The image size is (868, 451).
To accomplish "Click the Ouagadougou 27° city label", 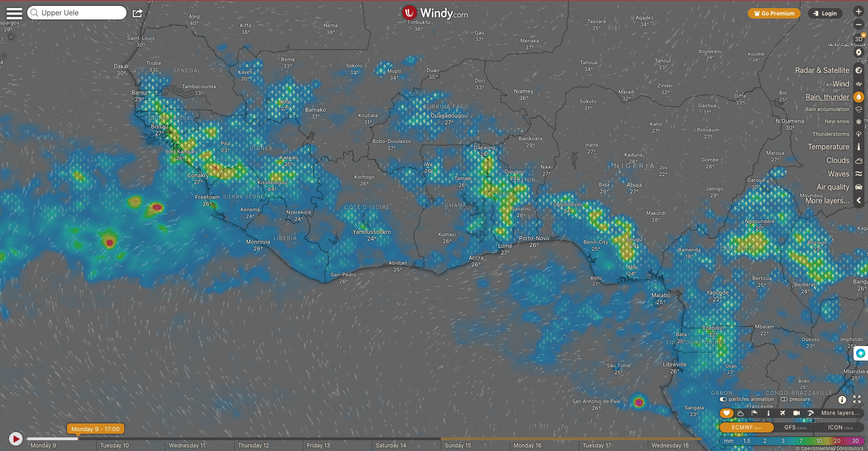I will point(449,119).
